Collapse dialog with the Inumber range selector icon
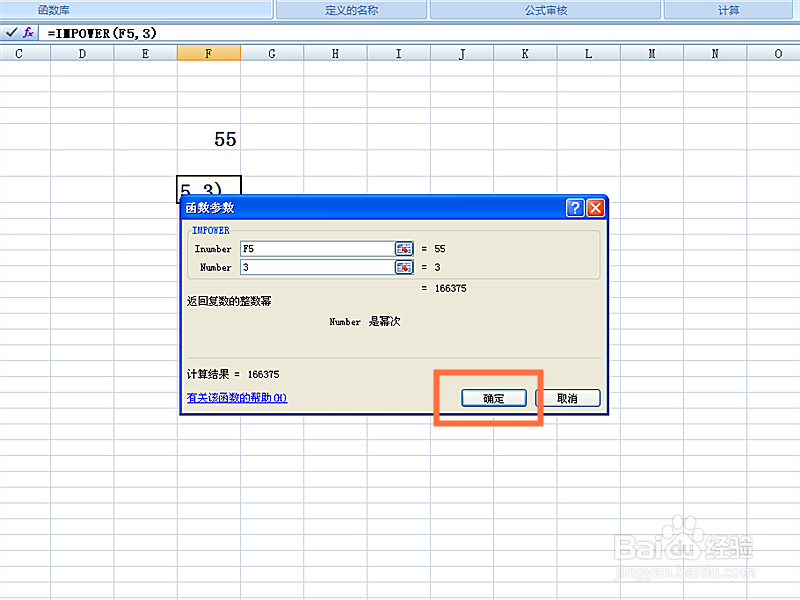The width and height of the screenshot is (800, 600). coord(404,248)
